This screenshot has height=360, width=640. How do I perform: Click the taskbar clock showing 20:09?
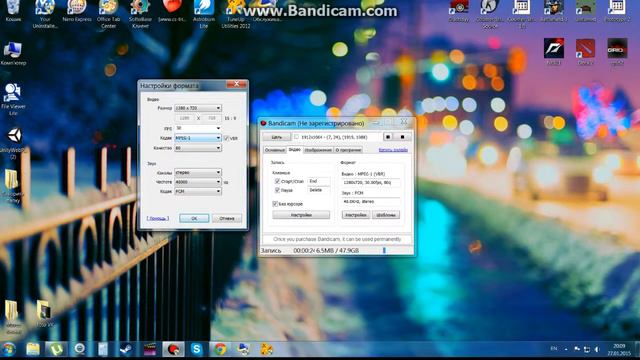tap(619, 349)
